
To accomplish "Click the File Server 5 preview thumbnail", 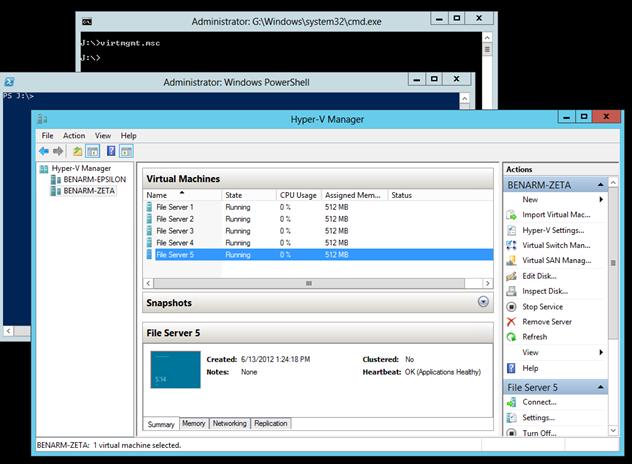I will (x=175, y=370).
